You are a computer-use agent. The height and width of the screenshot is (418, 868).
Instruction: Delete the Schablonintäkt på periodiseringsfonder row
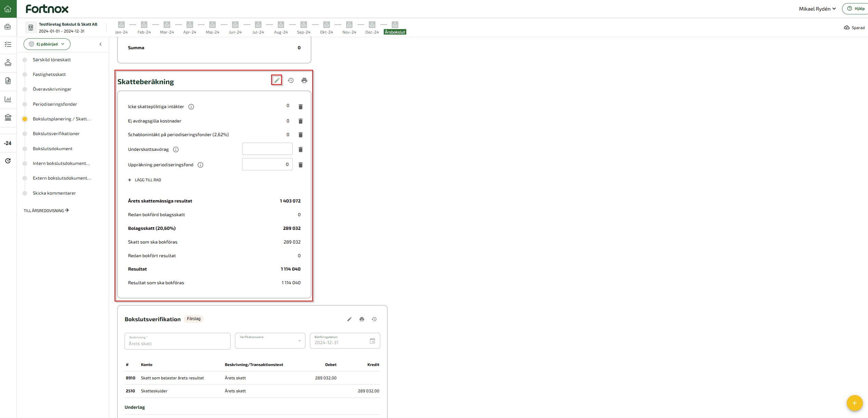click(x=301, y=135)
